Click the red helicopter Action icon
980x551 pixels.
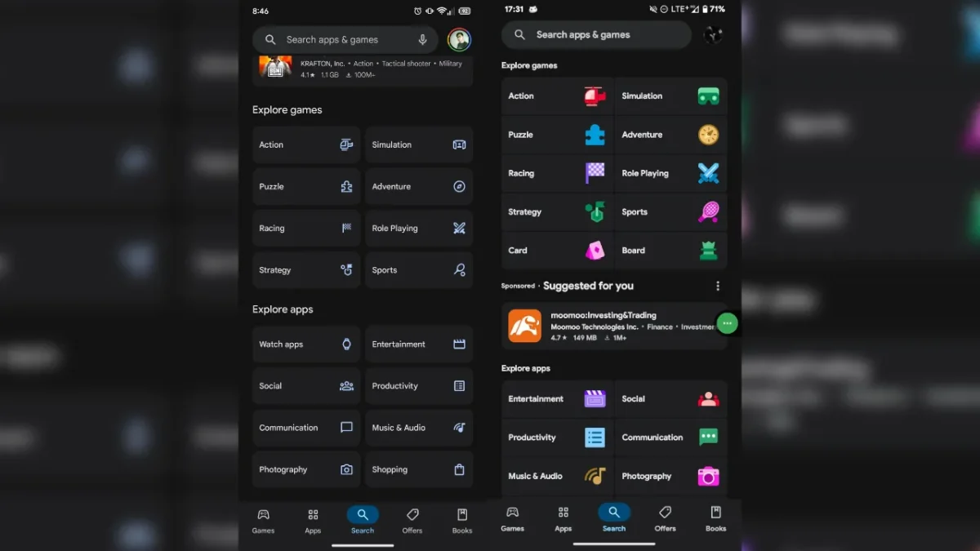coord(595,96)
